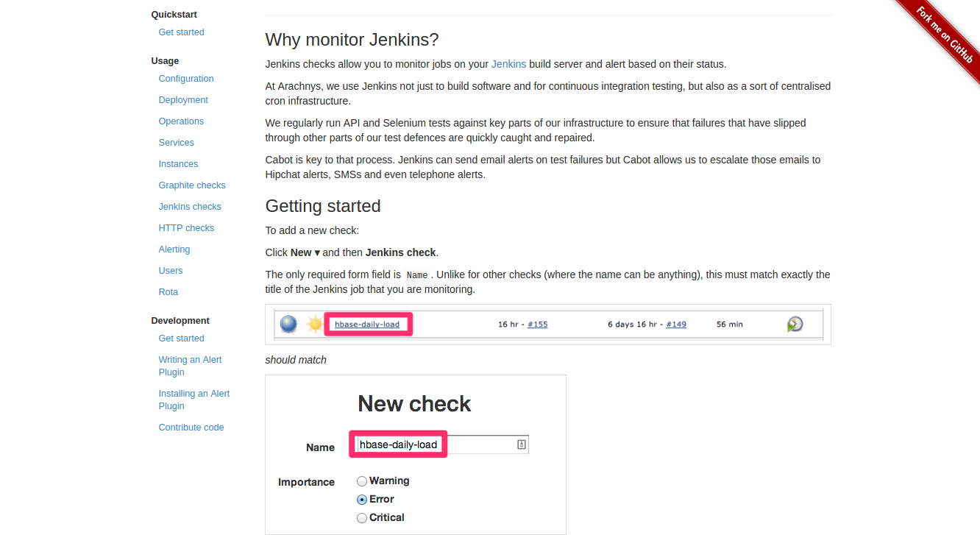Click the "Usage" sidebar heading
The image size is (980, 535).
tap(165, 61)
